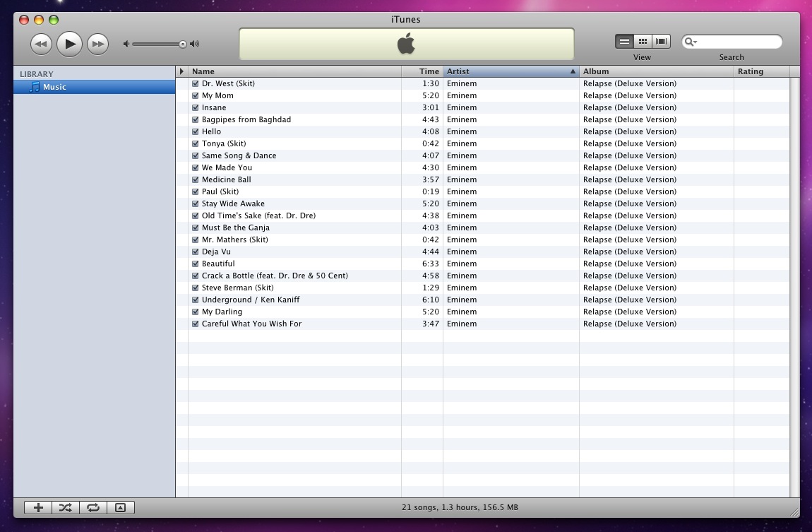
Task: Switch to grid view
Action: [x=643, y=42]
